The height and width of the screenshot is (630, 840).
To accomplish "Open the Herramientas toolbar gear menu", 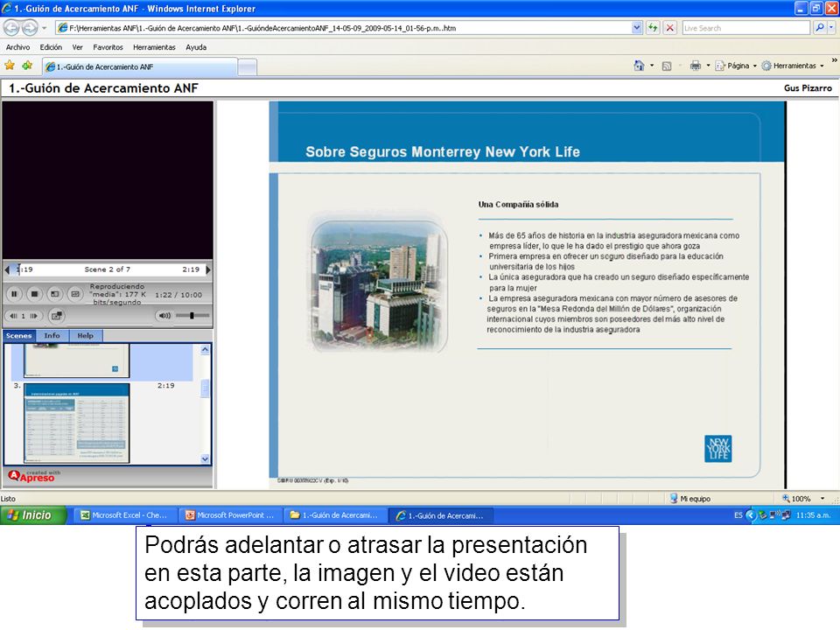I will point(793,66).
